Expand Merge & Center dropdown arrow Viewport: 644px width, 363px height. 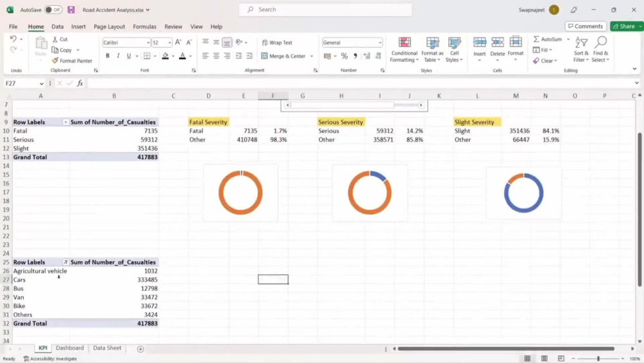[x=311, y=56]
